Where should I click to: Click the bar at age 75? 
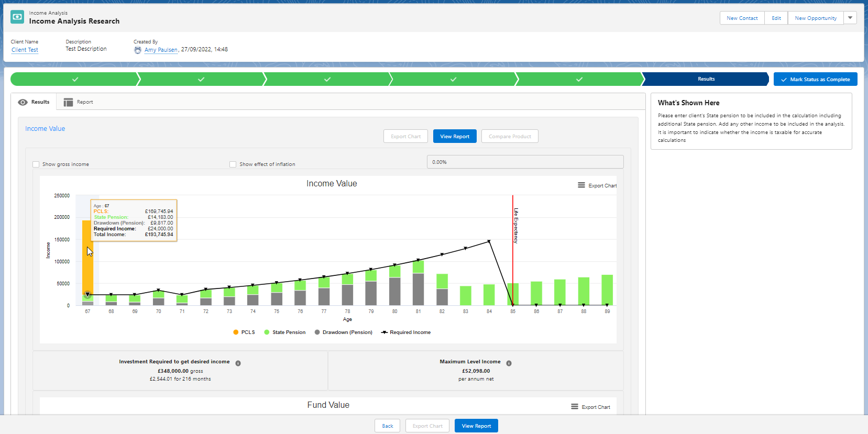[x=277, y=294]
